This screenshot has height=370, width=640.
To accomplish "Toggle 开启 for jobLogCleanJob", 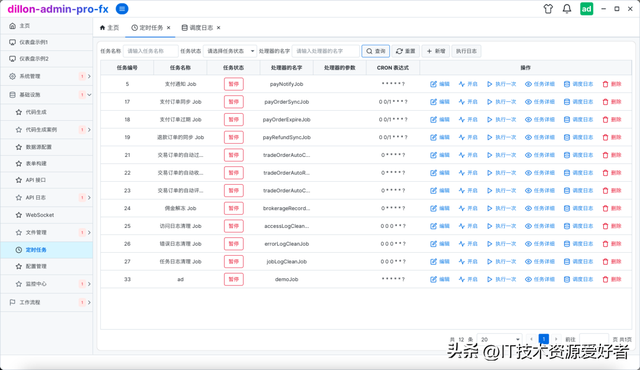I will point(468,261).
